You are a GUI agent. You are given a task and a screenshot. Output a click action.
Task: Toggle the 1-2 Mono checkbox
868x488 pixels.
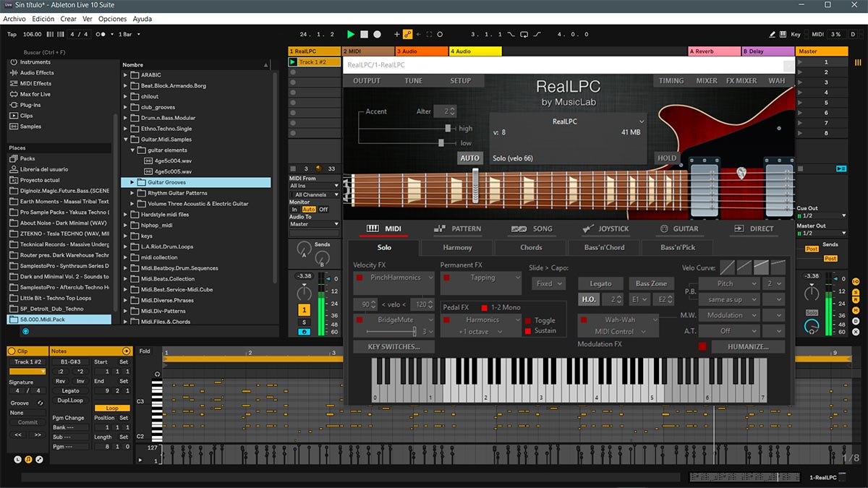485,308
